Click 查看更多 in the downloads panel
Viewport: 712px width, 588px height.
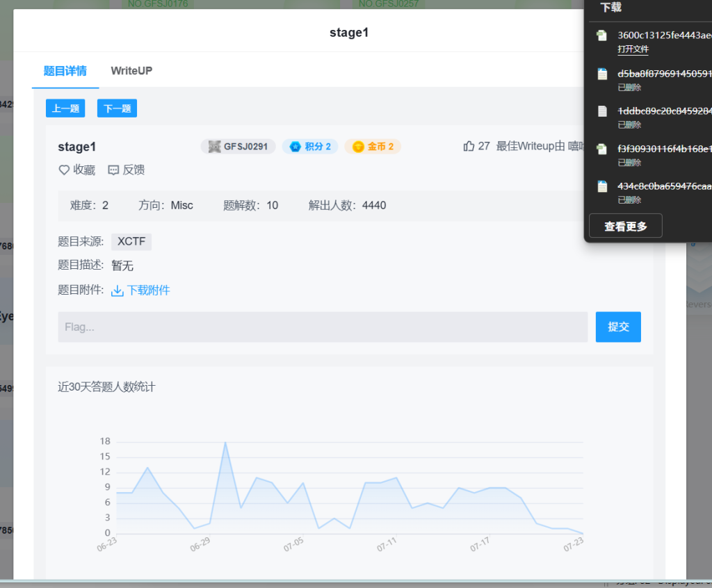click(x=625, y=226)
